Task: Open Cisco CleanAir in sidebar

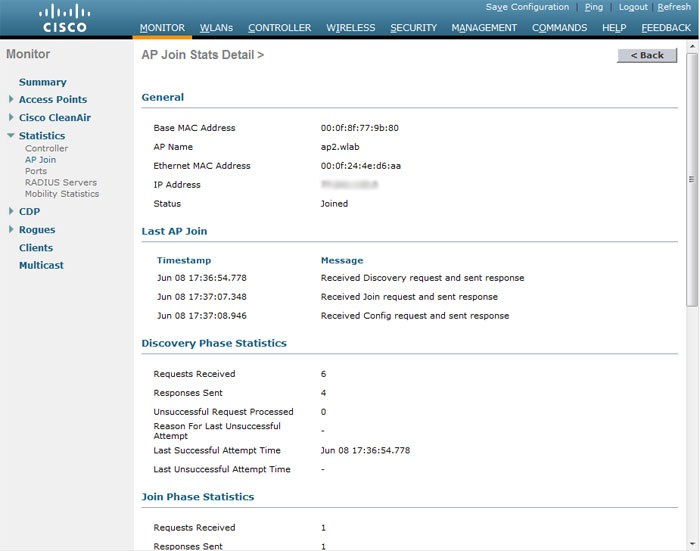Action: coord(54,118)
